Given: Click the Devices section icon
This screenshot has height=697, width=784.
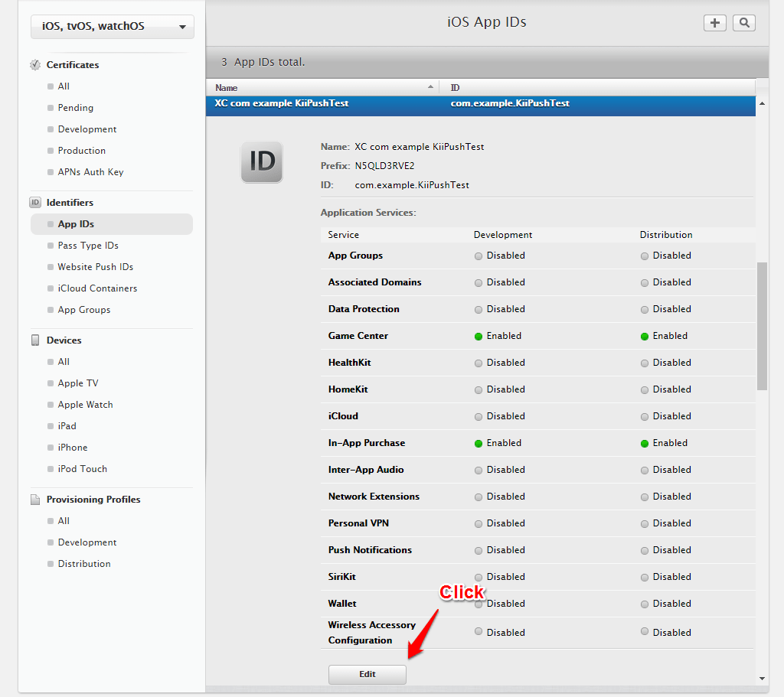Looking at the screenshot, I should point(35,340).
